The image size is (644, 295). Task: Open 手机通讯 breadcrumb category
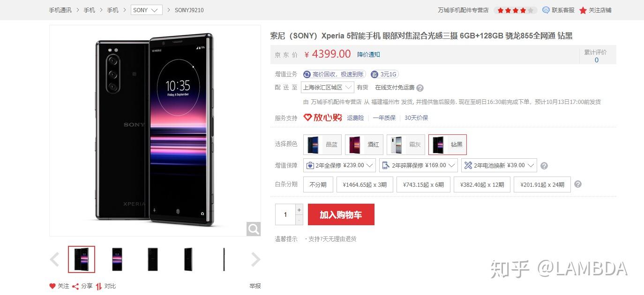(x=60, y=10)
